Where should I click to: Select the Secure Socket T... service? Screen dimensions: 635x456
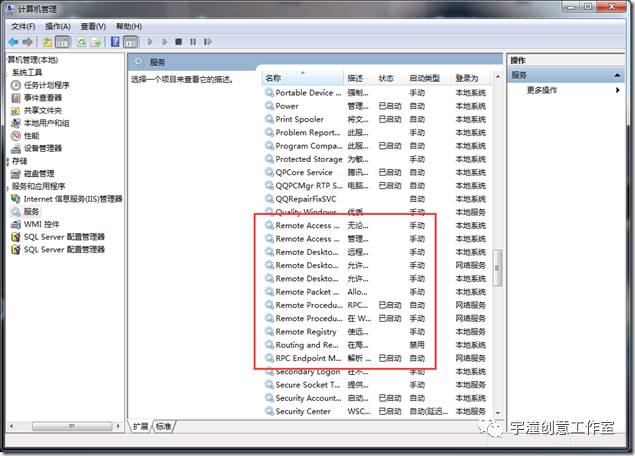tap(377, 385)
